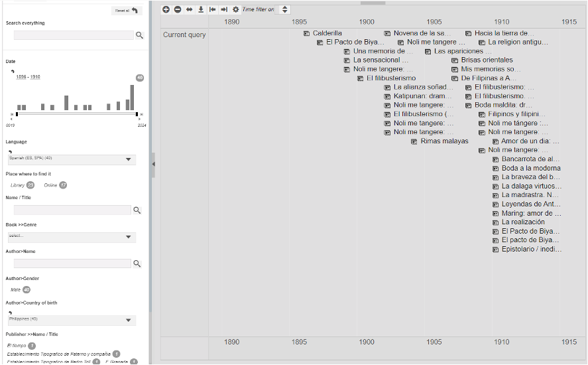The image size is (588, 365).
Task: Toggle the Online place filter
Action: tap(50, 185)
